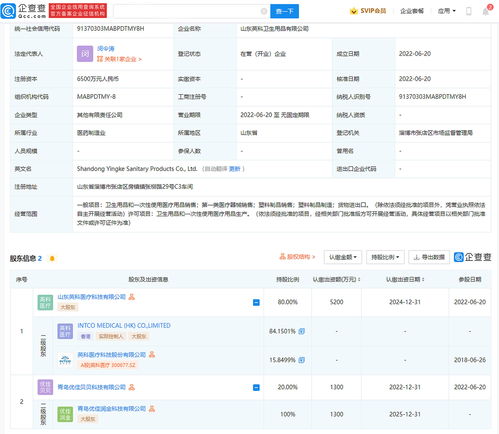The image size is (499, 434).
Task: Click the blue search button
Action: 284,11
